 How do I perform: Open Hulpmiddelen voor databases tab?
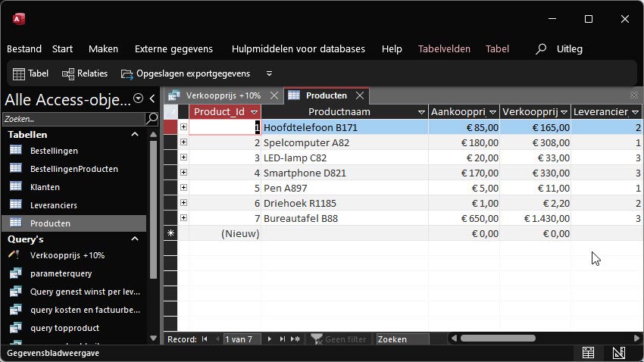299,48
